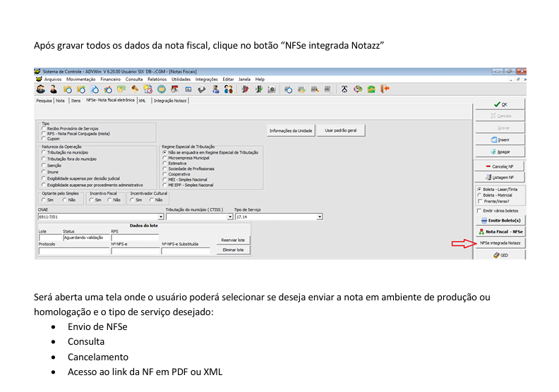Click the Listagem NF button

[x=500, y=177]
